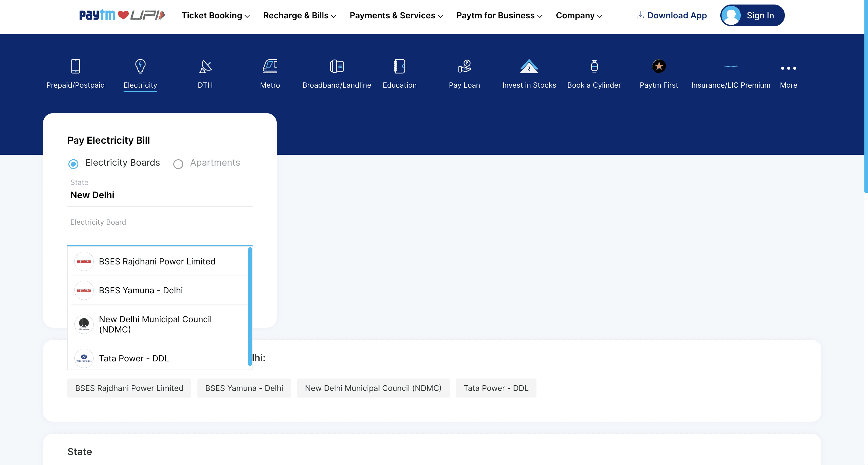
Task: Expand the Ticket Booking menu
Action: (x=215, y=15)
